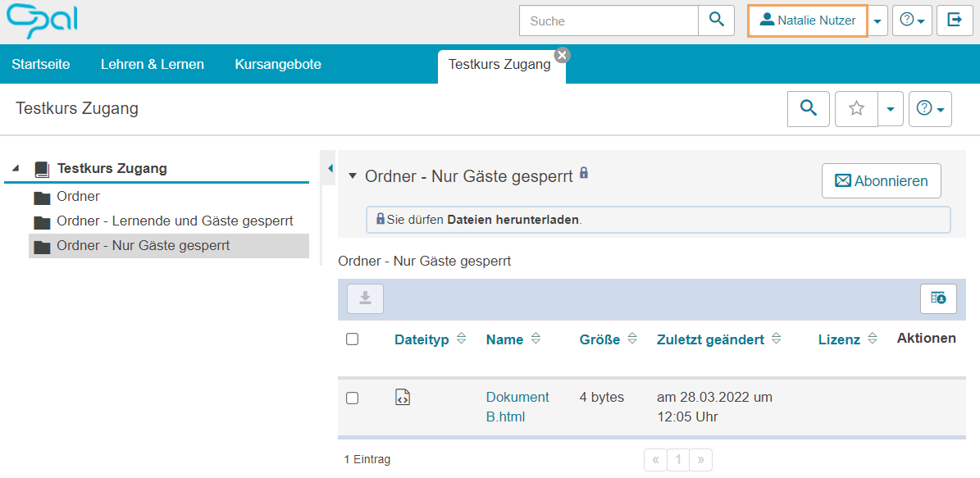Sort the table by the Größe column
Screen dimensions: 980x478
[607, 339]
